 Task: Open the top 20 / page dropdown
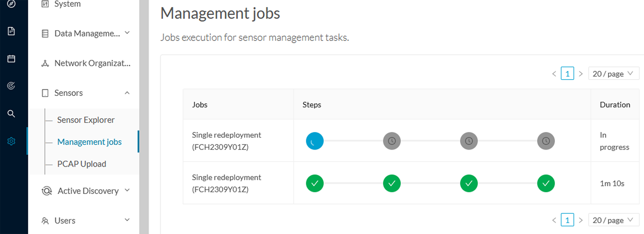click(613, 73)
